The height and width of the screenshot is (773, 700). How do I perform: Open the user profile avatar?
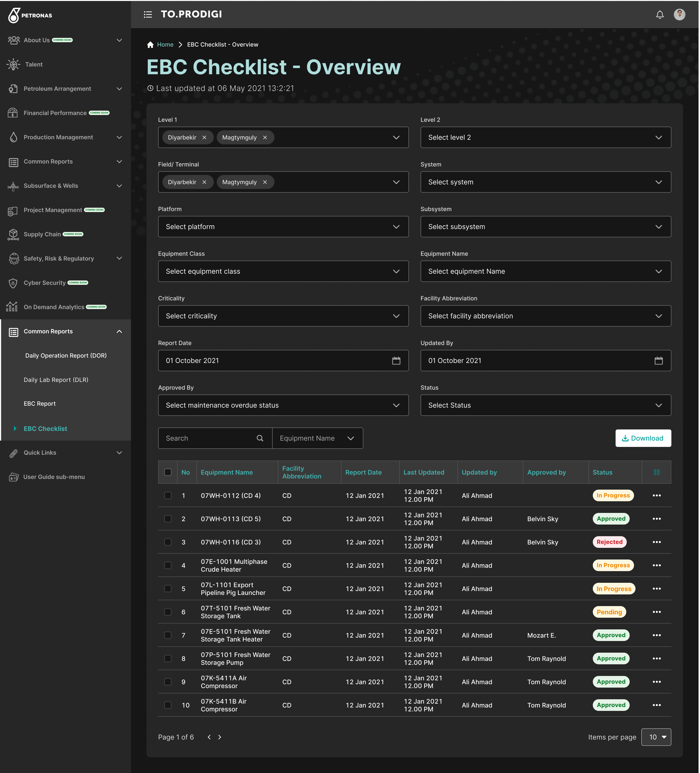(x=679, y=15)
